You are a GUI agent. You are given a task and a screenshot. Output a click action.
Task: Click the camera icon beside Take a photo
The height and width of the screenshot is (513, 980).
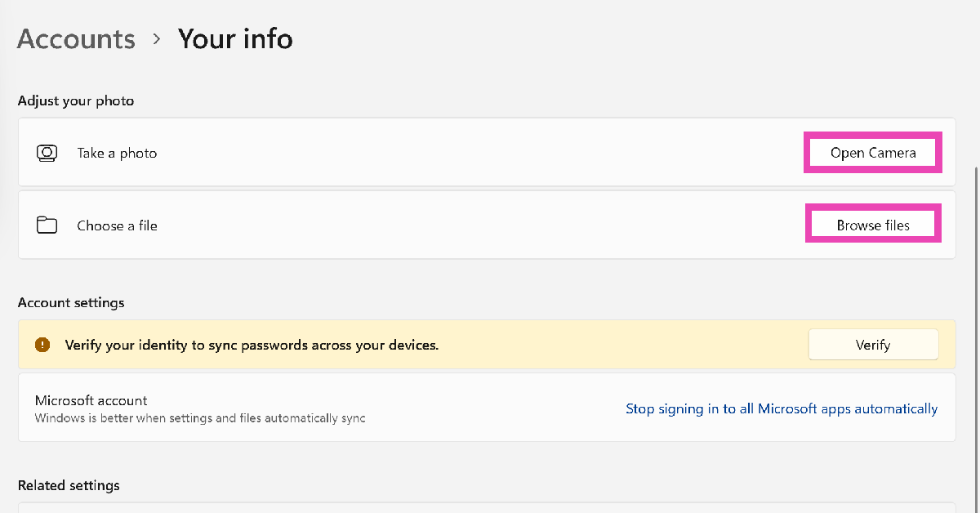click(47, 153)
